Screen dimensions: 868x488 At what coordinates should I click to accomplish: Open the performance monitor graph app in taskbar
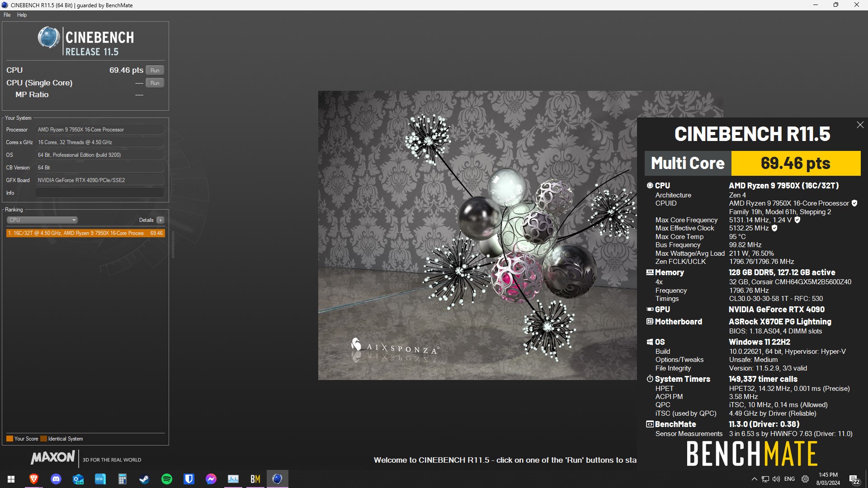click(x=233, y=479)
